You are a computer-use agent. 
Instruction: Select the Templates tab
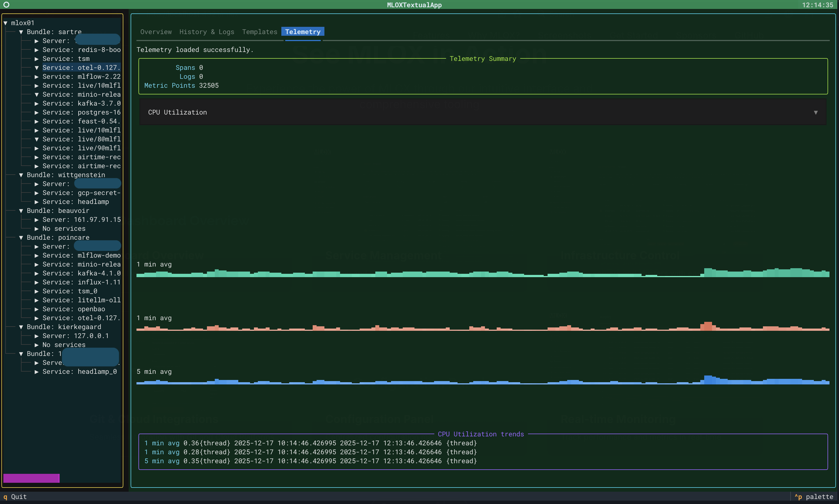click(259, 32)
